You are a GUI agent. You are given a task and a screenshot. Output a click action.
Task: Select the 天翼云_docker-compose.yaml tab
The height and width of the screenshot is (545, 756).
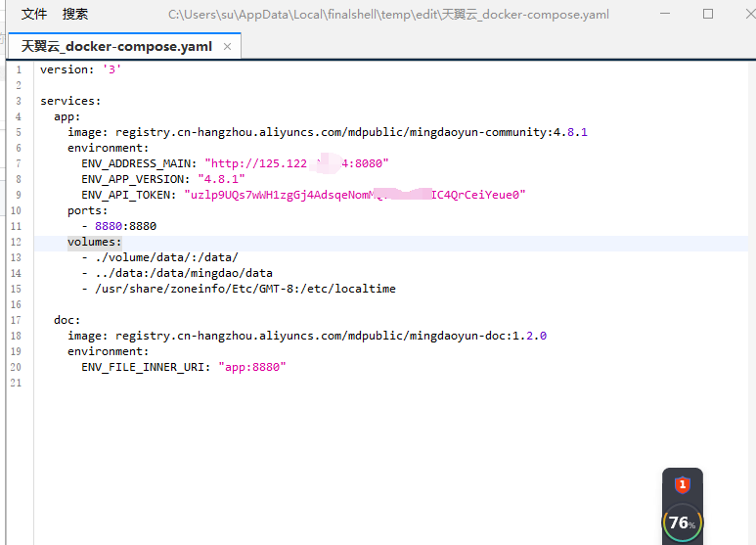click(x=116, y=46)
